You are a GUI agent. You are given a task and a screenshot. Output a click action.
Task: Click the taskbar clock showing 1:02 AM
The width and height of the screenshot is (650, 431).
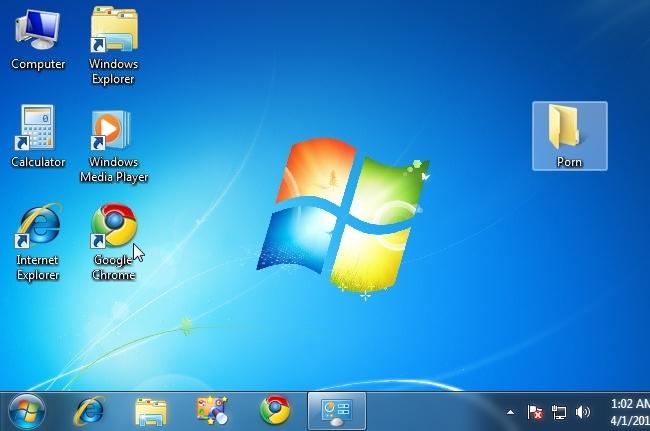(630, 412)
